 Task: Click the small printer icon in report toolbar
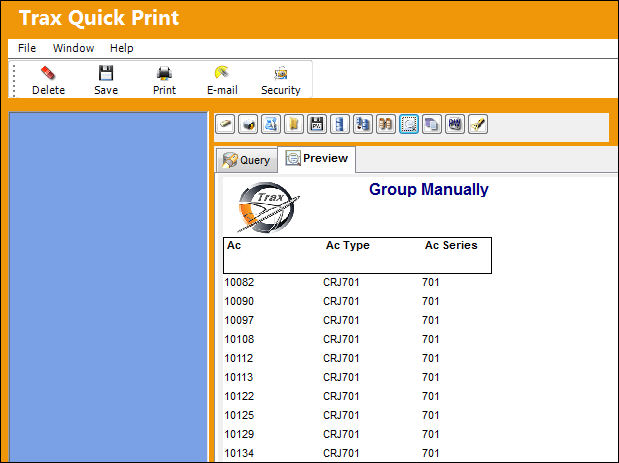(x=248, y=124)
